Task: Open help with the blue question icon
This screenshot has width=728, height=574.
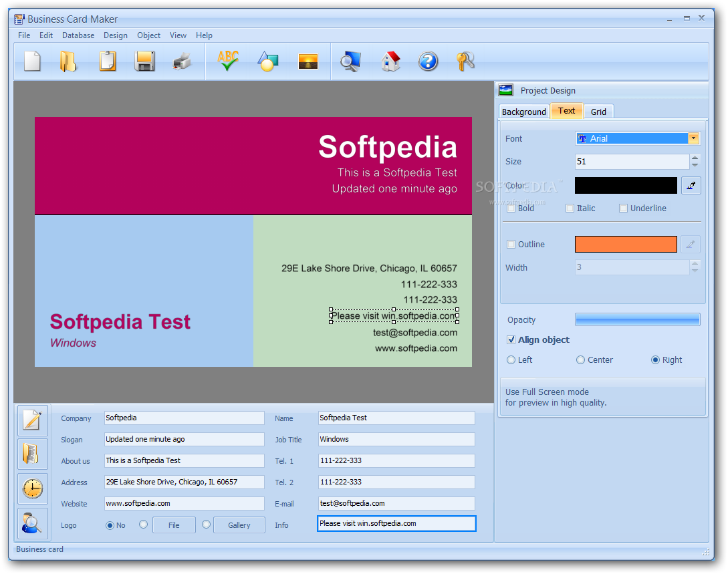Action: pyautogui.click(x=428, y=61)
